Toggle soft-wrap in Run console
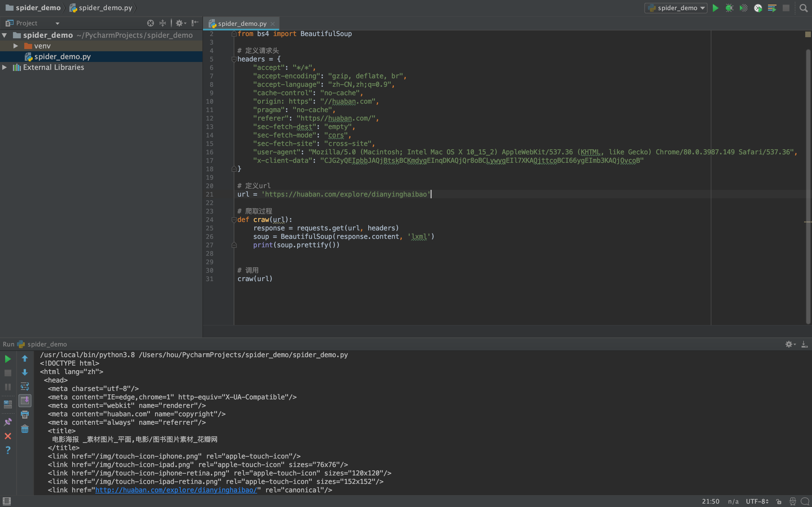 click(x=25, y=386)
